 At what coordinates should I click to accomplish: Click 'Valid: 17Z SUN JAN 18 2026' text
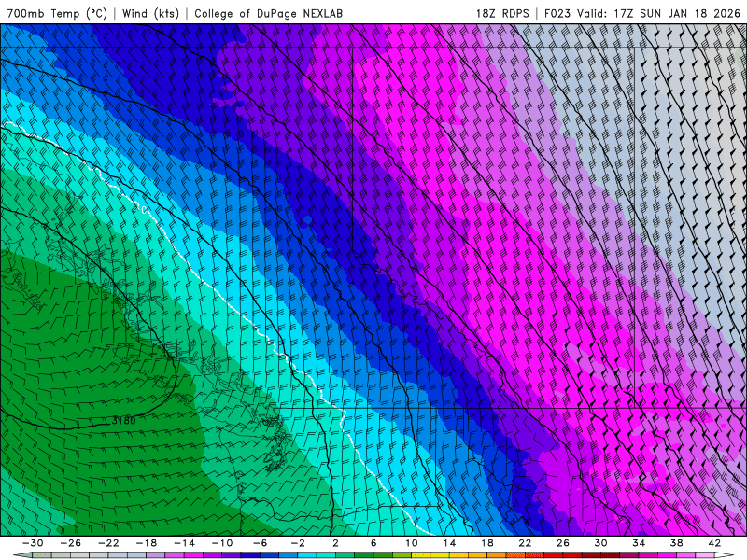658,13
